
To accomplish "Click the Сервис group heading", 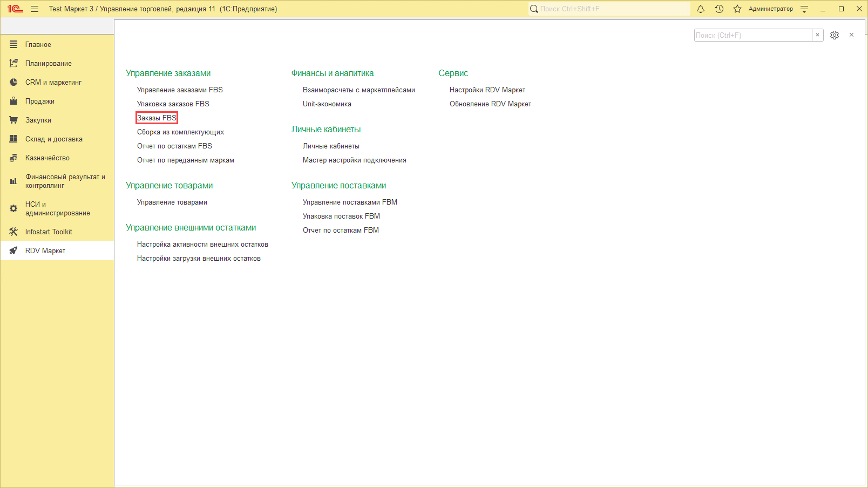I will [x=453, y=73].
